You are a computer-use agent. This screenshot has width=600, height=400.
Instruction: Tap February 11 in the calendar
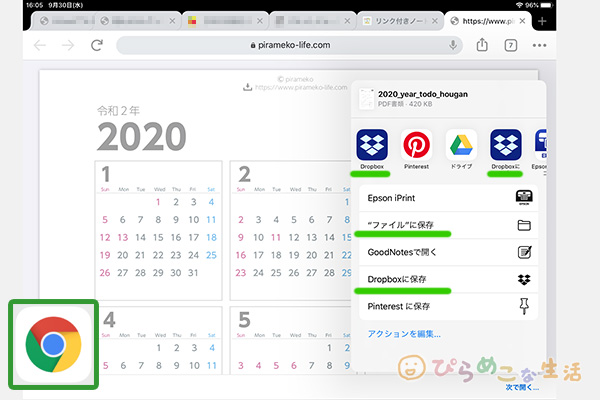tap(276, 238)
